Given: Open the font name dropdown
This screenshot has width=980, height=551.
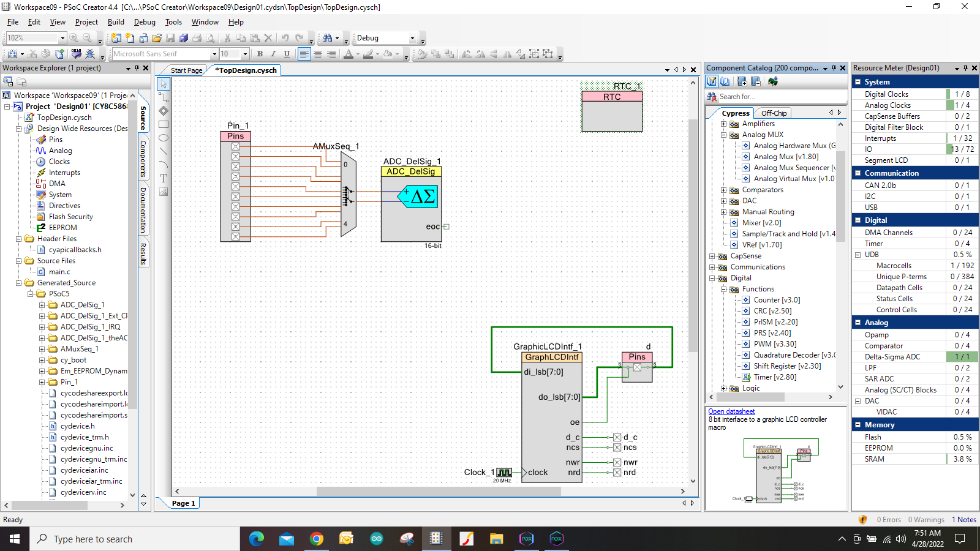Looking at the screenshot, I should click(214, 54).
